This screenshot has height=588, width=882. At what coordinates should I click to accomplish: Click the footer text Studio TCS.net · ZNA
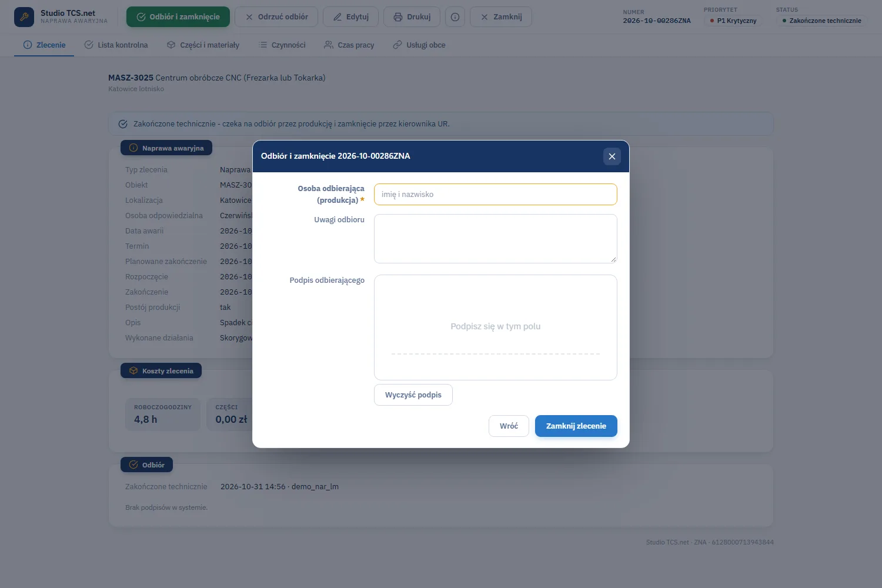coord(676,542)
